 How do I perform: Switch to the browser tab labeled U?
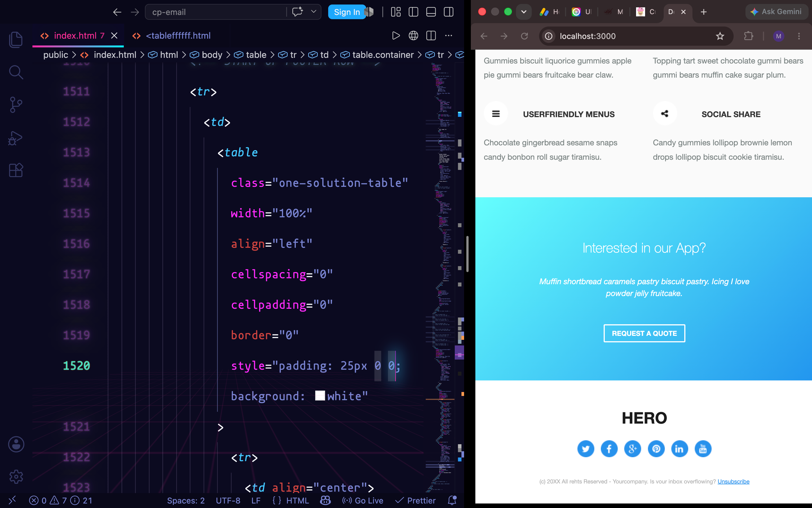click(581, 12)
